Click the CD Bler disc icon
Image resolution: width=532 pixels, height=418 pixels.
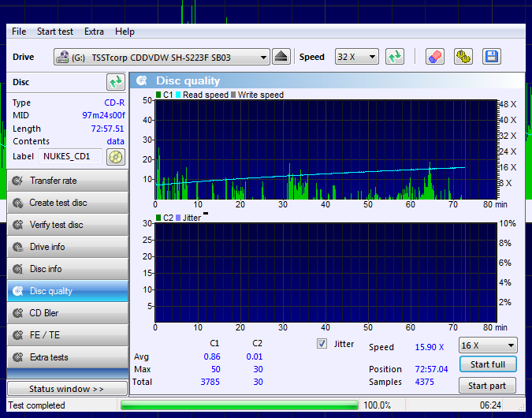17,313
